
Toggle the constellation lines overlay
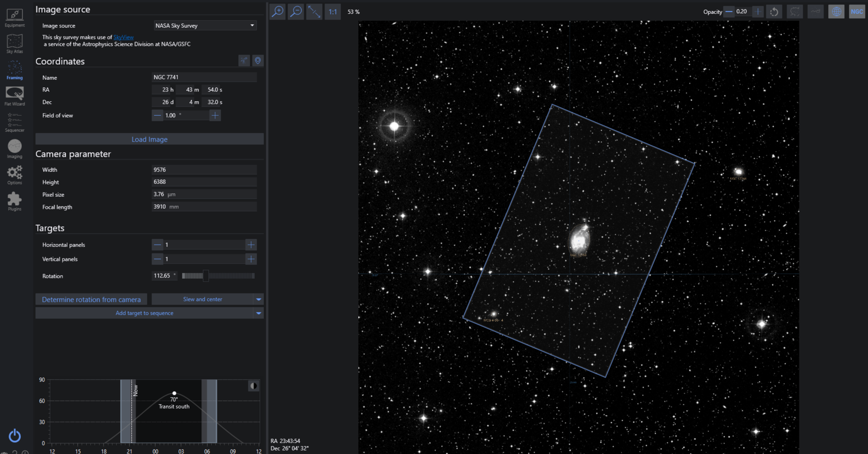pos(816,12)
